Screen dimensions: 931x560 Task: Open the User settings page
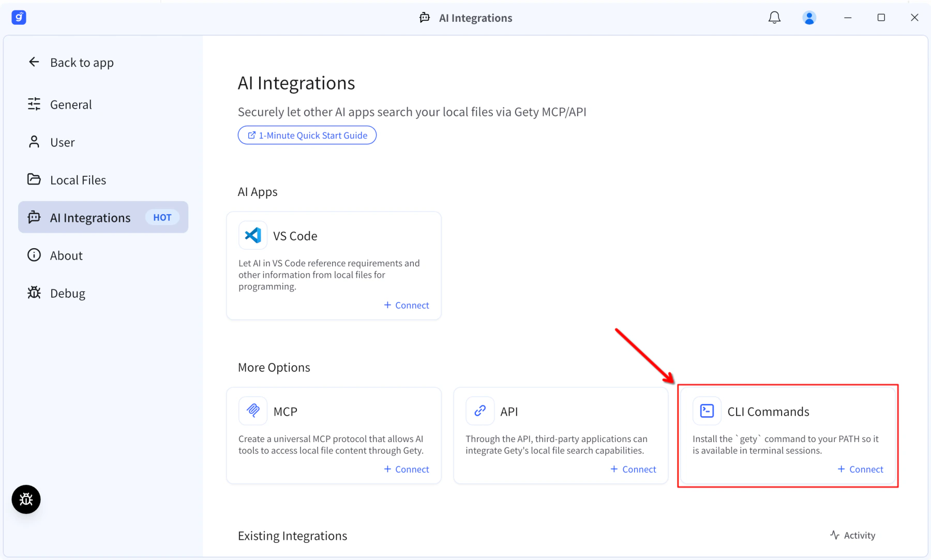pyautogui.click(x=103, y=142)
